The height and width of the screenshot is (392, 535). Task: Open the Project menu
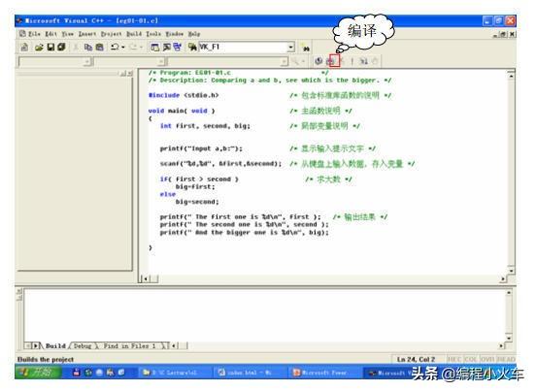click(112, 34)
